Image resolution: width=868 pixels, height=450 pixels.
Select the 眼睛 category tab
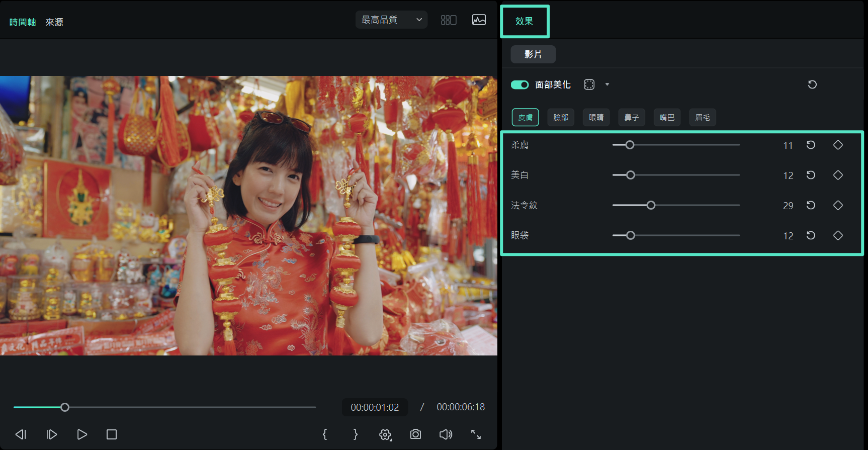[596, 117]
